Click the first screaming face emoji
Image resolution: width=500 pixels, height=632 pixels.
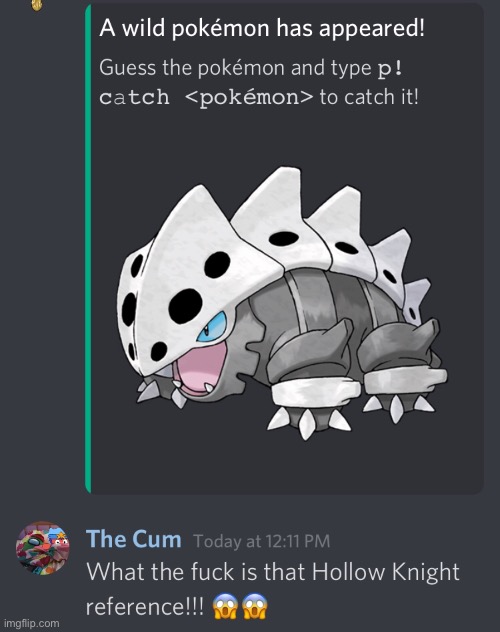click(x=225, y=606)
